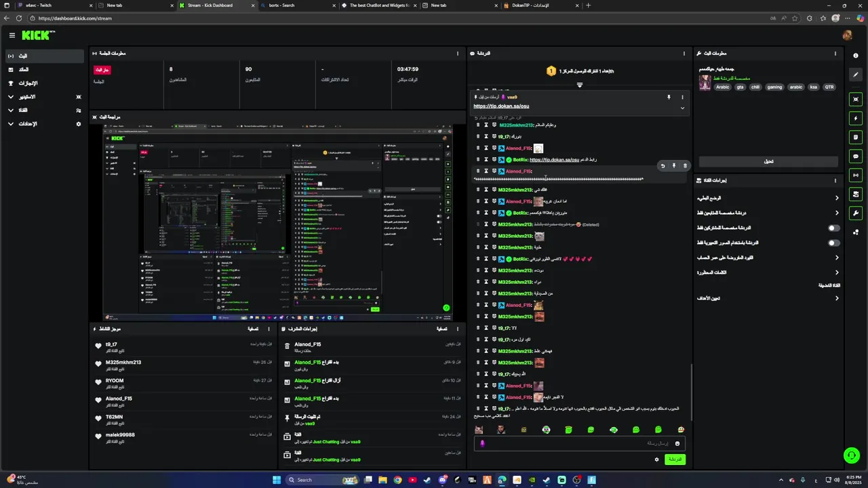Pin the hovered Alanod_F15 message
868x488 pixels.
point(673,165)
